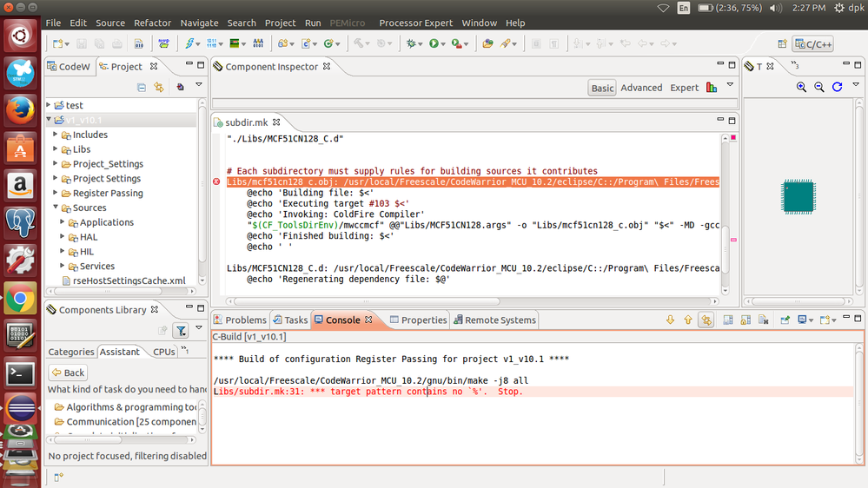868x488 pixels.
Task: Click the CPU chip thumbnail
Action: [798, 196]
